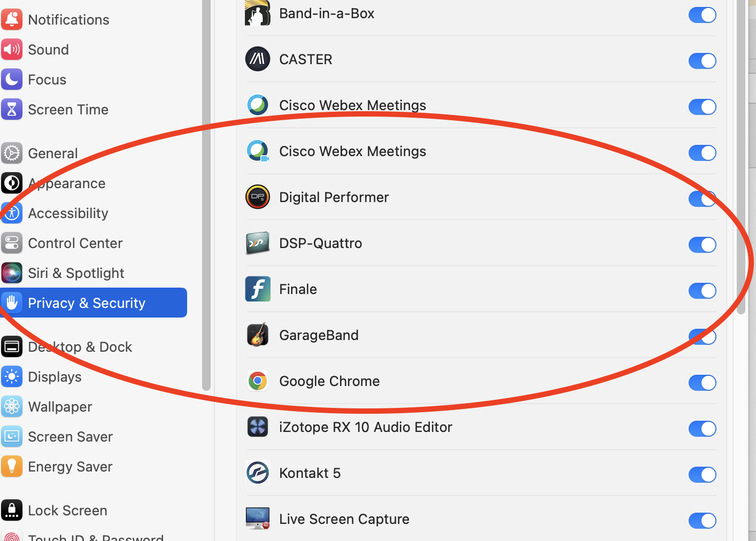The width and height of the screenshot is (756, 541).
Task: Toggle Digital Performer access off
Action: point(703,199)
